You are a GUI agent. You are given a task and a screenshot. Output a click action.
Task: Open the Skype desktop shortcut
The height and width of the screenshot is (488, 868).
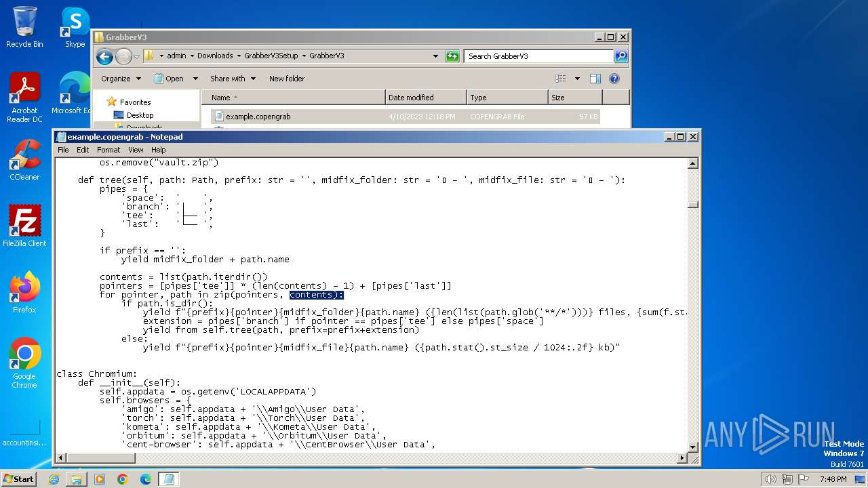click(x=75, y=28)
